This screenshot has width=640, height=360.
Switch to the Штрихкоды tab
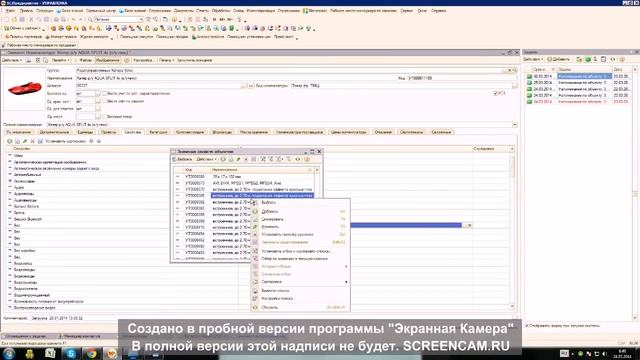click(x=222, y=132)
